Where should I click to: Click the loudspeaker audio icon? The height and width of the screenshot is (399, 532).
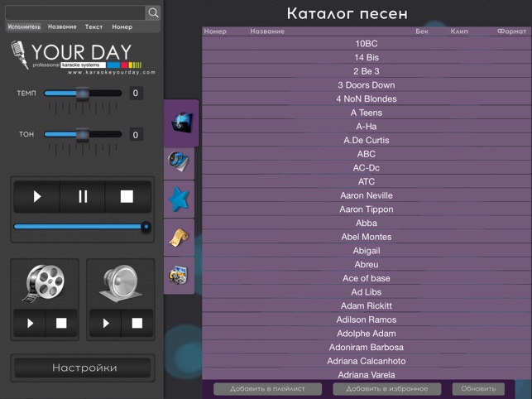[x=121, y=284]
